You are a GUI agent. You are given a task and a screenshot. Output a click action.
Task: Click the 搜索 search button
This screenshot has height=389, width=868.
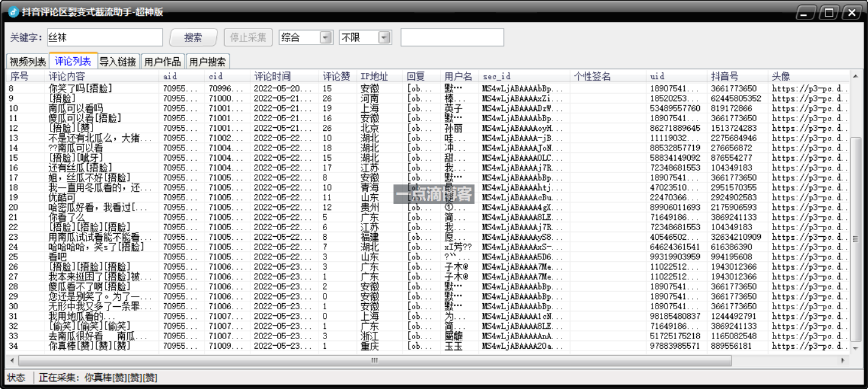pyautogui.click(x=193, y=37)
